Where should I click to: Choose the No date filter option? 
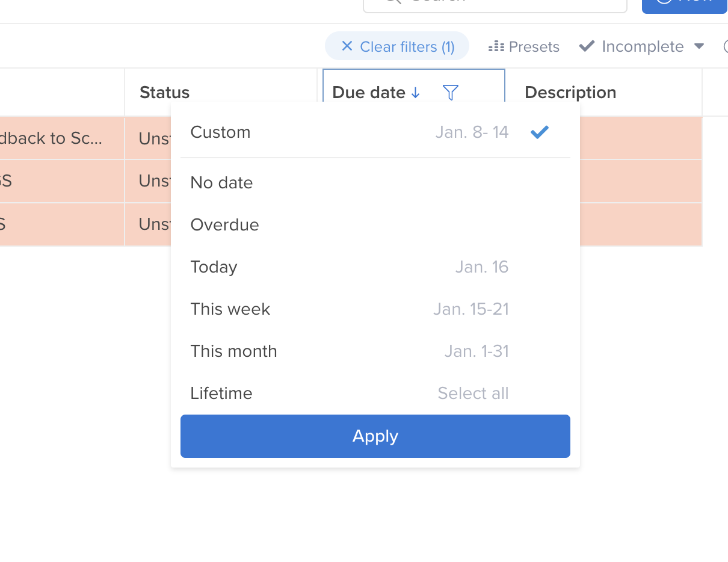click(x=375, y=183)
